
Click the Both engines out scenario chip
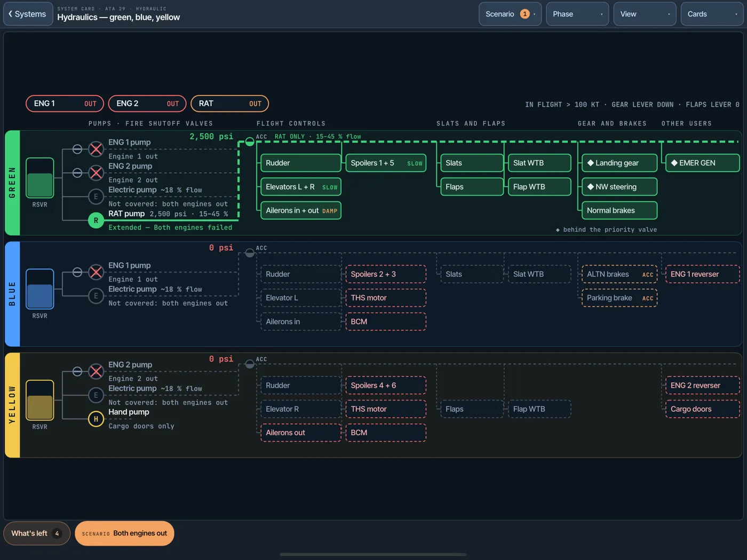124,533
